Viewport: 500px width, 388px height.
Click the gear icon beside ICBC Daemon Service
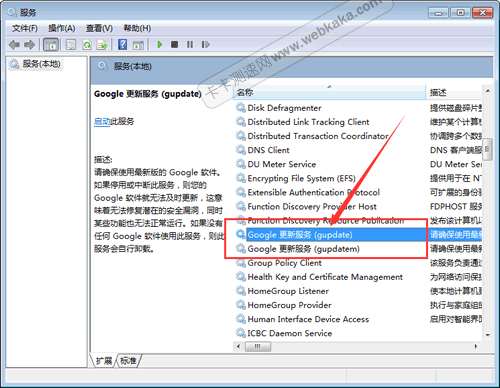pyautogui.click(x=241, y=333)
